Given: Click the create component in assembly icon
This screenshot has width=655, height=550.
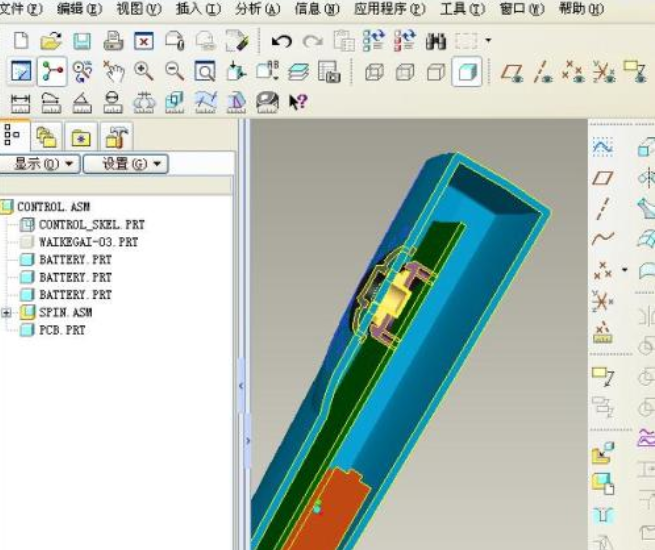Looking at the screenshot, I should [603, 484].
